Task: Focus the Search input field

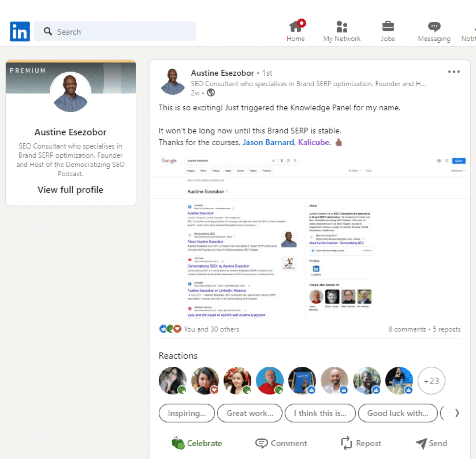Action: pyautogui.click(x=115, y=31)
